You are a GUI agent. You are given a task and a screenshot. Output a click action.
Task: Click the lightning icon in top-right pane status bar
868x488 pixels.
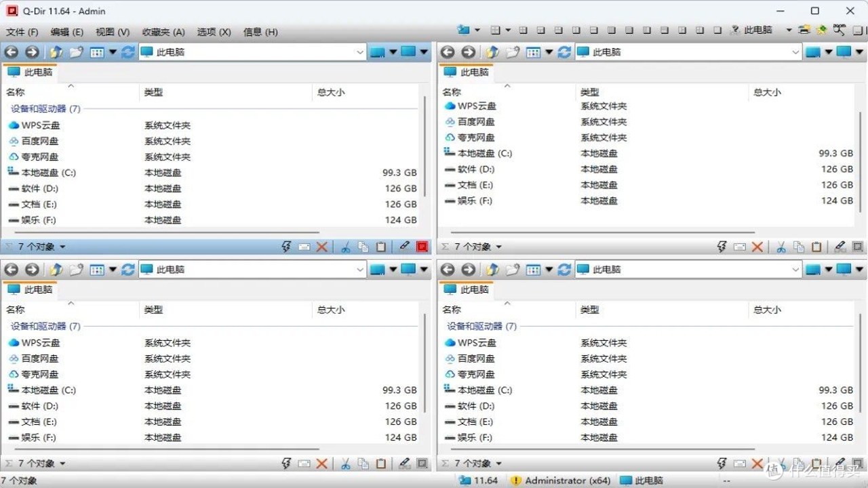722,247
